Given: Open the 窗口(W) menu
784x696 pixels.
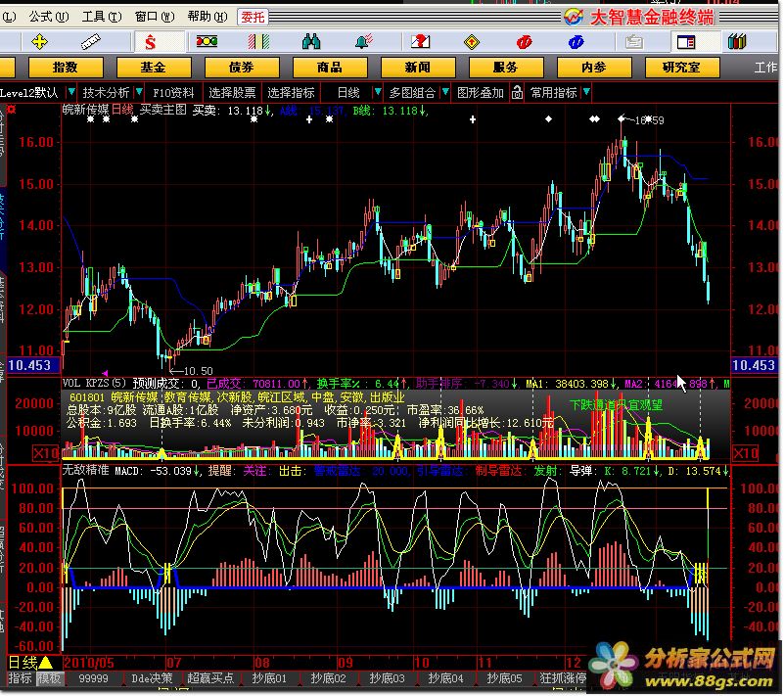Looking at the screenshot, I should (x=155, y=17).
